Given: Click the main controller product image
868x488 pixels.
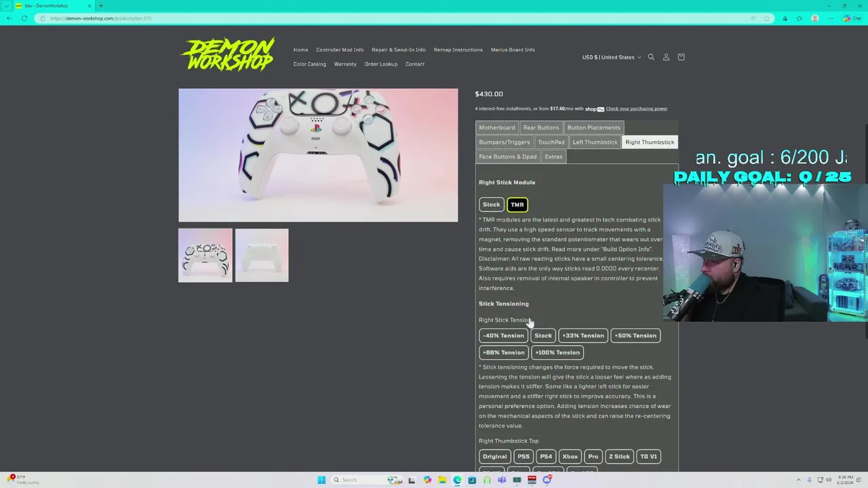Looking at the screenshot, I should (318, 155).
